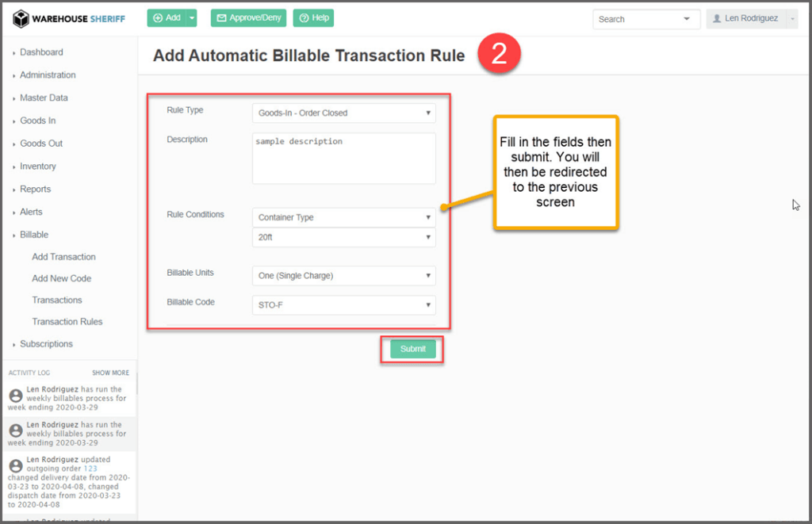812x524 pixels.
Task: Open the Billable Code STO-F dropdown
Action: pos(343,305)
